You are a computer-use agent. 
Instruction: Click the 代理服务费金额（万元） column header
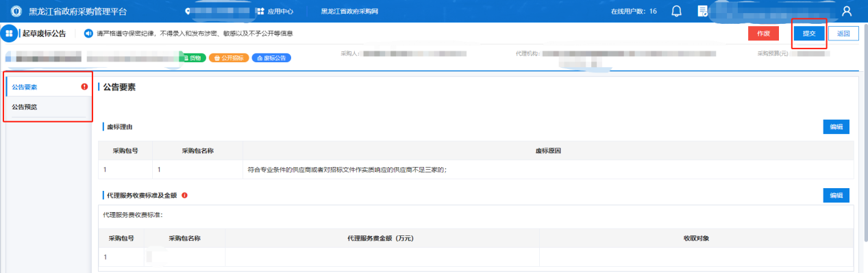382,238
